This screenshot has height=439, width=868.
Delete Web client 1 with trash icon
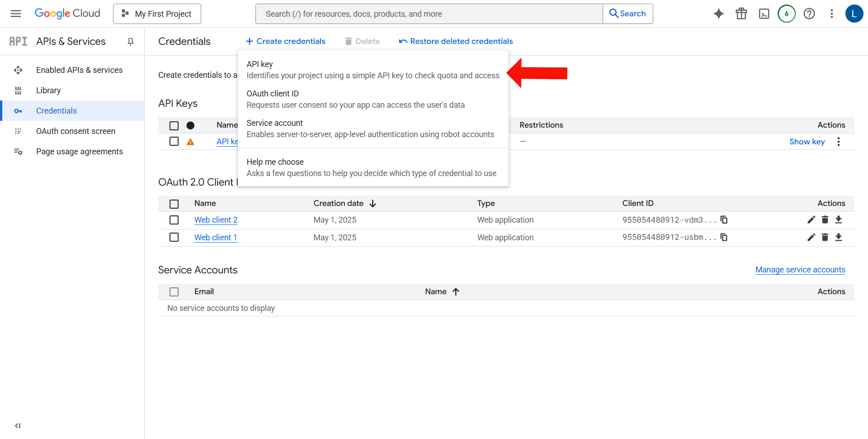click(x=825, y=237)
